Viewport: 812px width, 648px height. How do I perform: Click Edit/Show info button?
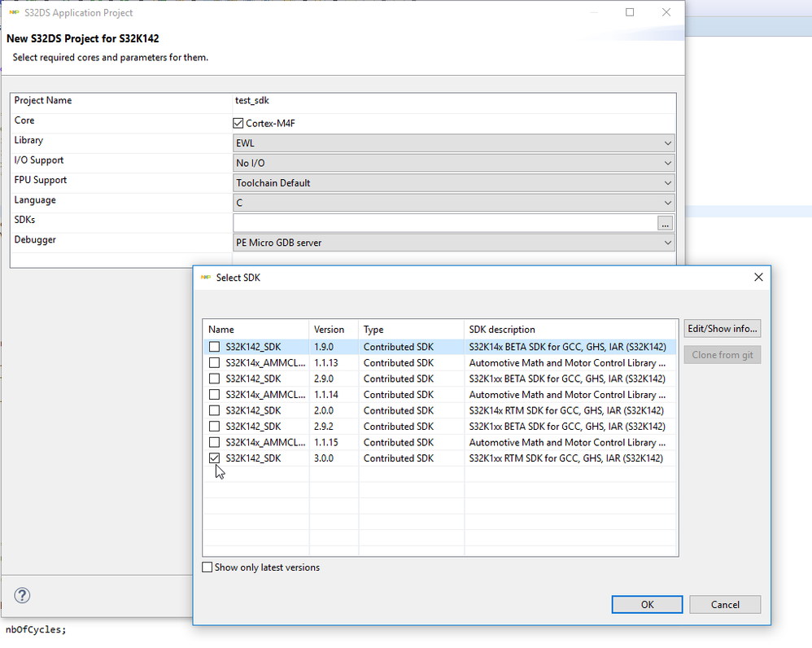tap(722, 328)
